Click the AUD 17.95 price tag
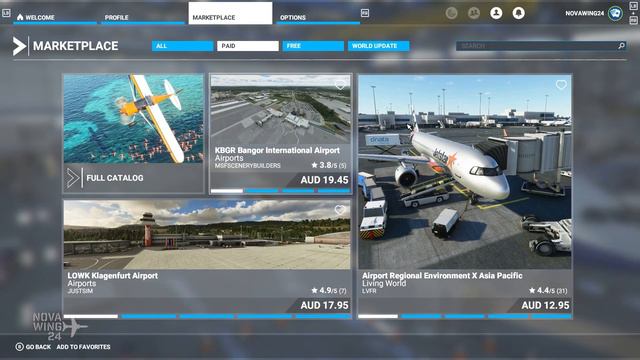This screenshot has height=360, width=640. [x=324, y=305]
